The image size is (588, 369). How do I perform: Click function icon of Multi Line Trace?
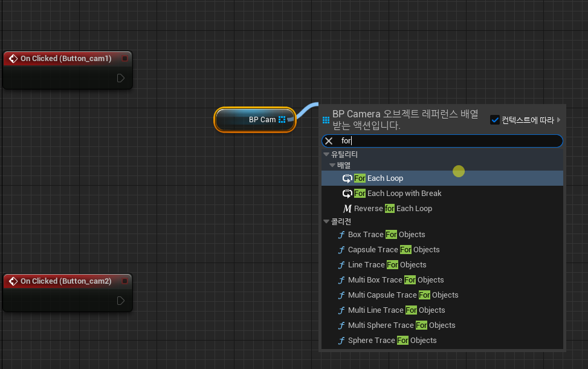pyautogui.click(x=341, y=310)
